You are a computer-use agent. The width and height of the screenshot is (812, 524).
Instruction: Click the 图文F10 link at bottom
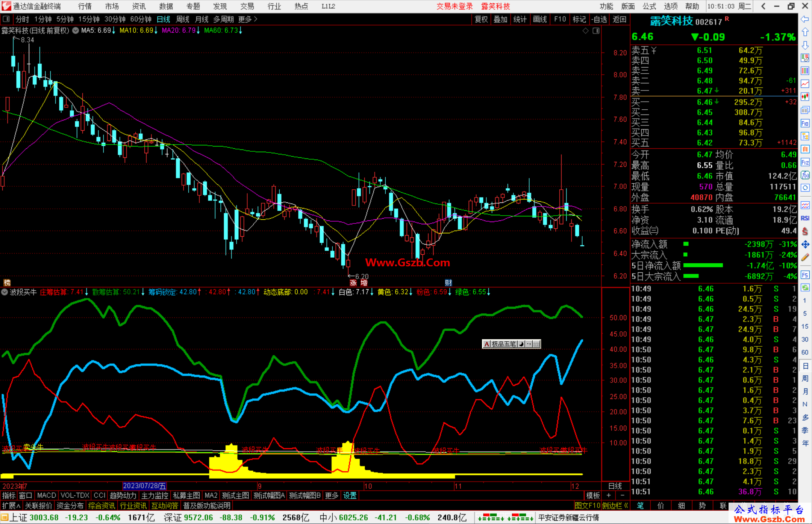588,506
